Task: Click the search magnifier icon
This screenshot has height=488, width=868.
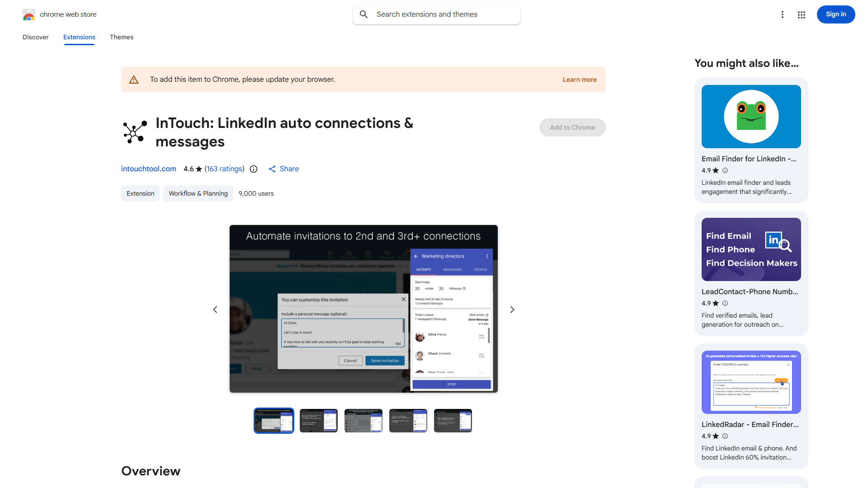Action: 364,14
